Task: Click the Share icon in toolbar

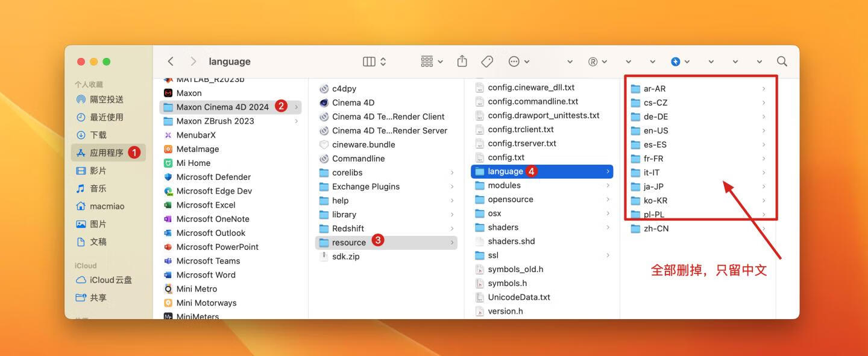Action: pos(462,61)
